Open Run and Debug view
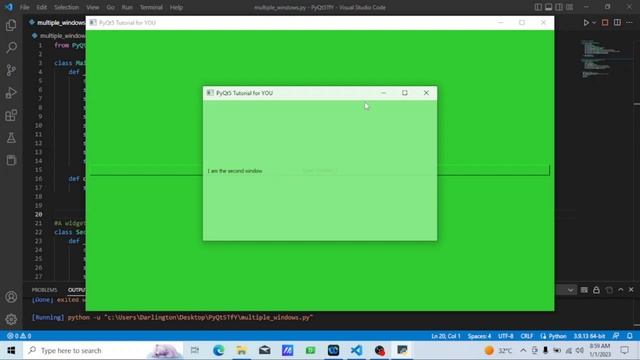 [x=11, y=93]
